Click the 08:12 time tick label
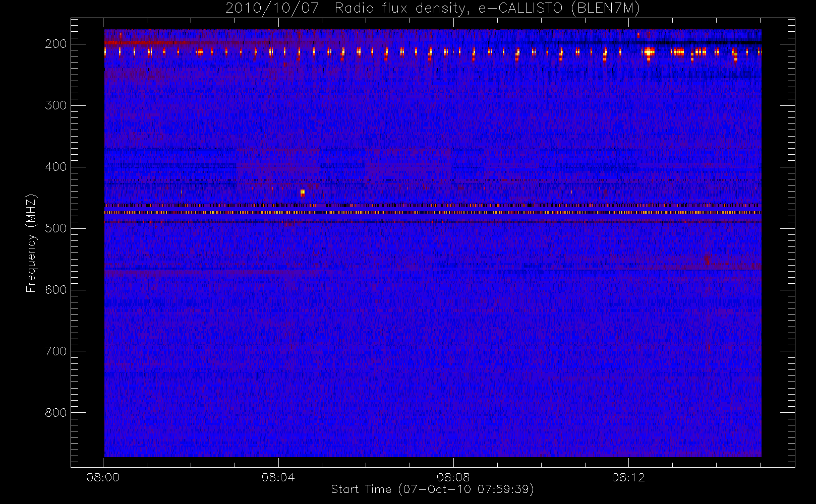 coord(628,477)
